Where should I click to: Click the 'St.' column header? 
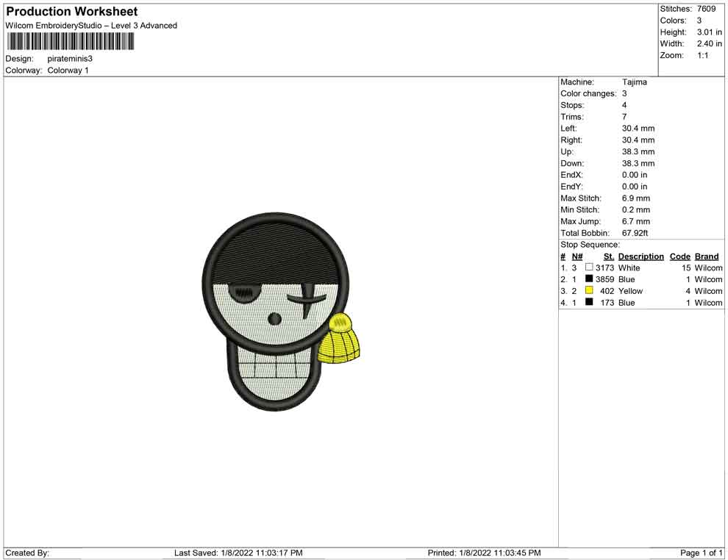[x=609, y=256]
